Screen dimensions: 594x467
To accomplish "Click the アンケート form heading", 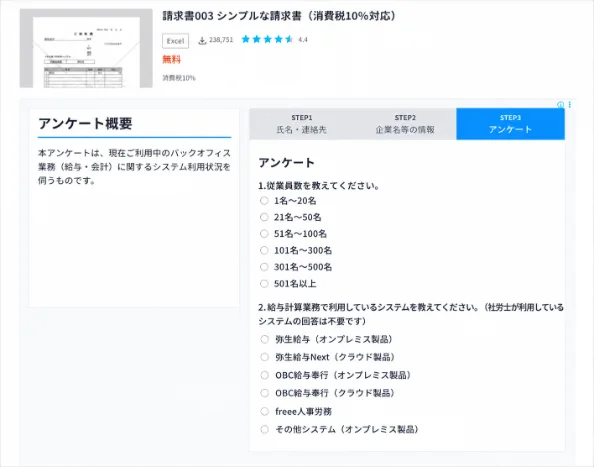I will point(286,163).
